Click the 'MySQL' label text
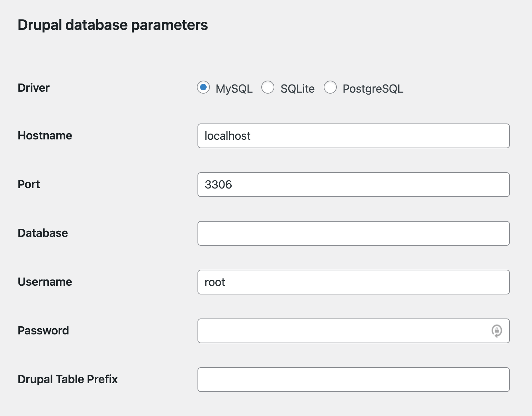Screen dimensions: 532x416 [x=234, y=89]
